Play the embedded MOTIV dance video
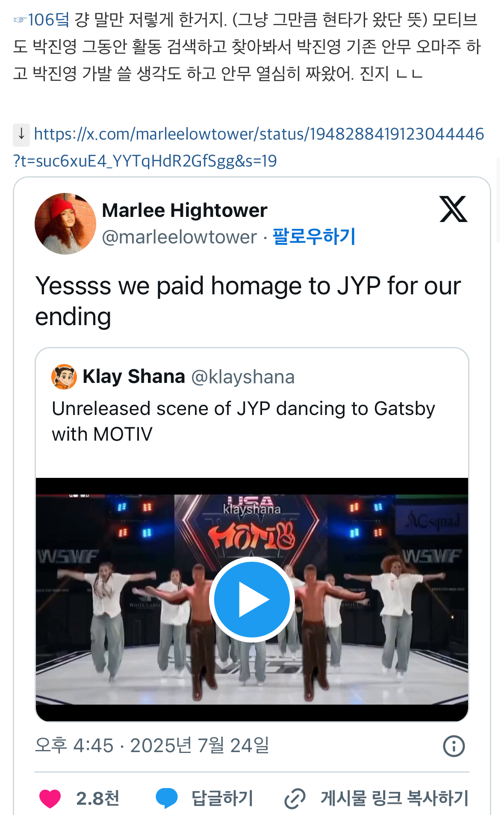This screenshot has width=504, height=815. [x=252, y=599]
